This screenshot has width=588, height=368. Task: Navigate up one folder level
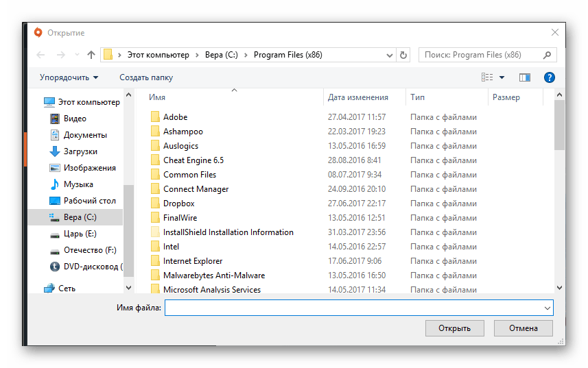coord(91,55)
